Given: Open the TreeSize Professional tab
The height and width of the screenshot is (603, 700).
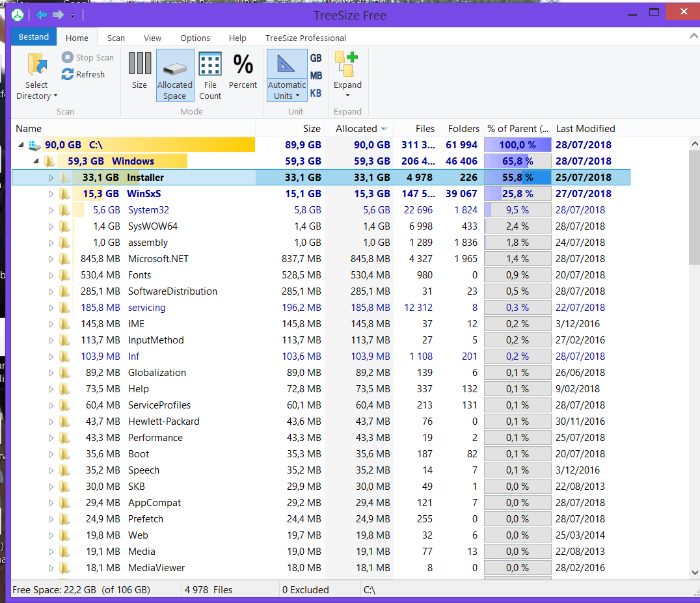Looking at the screenshot, I should click(x=306, y=38).
